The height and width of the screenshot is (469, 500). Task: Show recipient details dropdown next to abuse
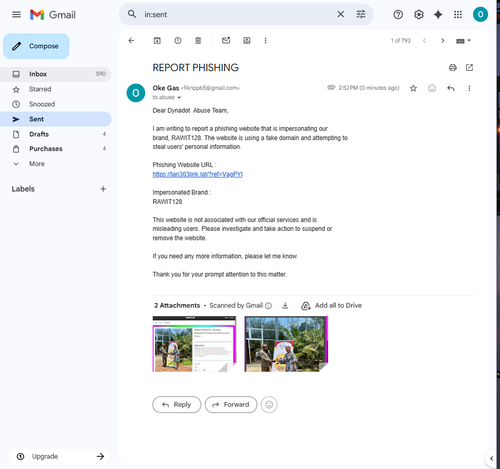pos(179,98)
